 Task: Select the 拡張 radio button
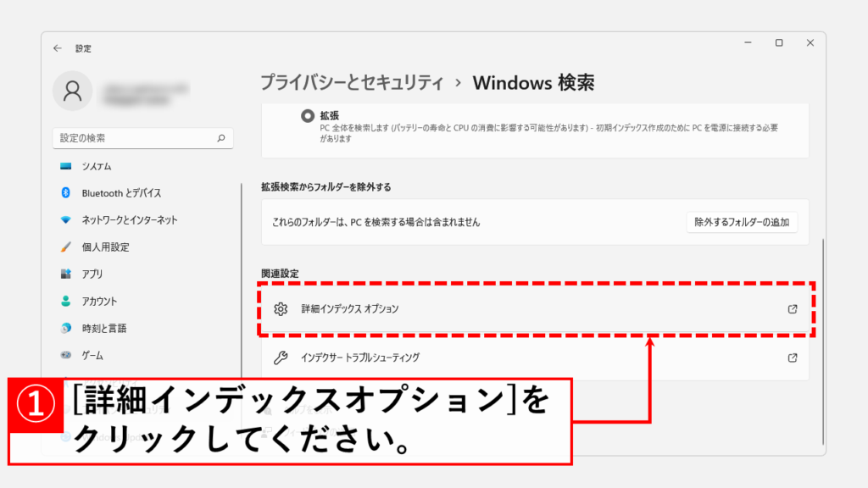(308, 115)
